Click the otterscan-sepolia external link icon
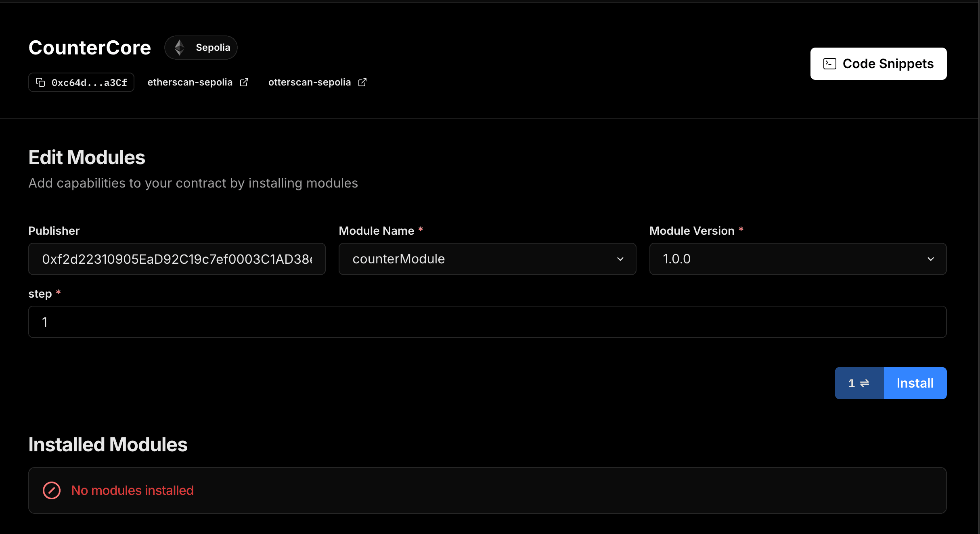980x534 pixels. pos(362,82)
